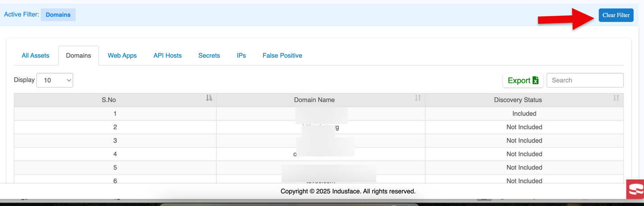This screenshot has height=206, width=644.
Task: Expand the Display rows dropdown
Action: [55, 80]
